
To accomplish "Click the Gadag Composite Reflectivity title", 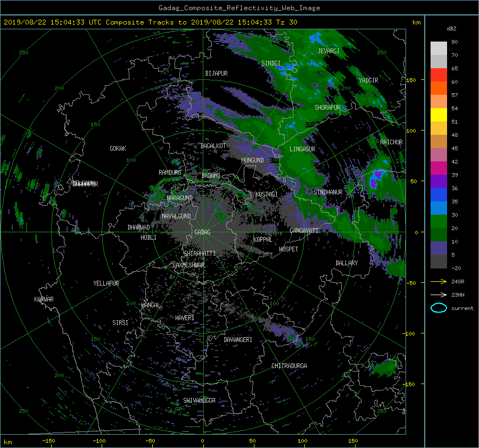I will coord(239,8).
